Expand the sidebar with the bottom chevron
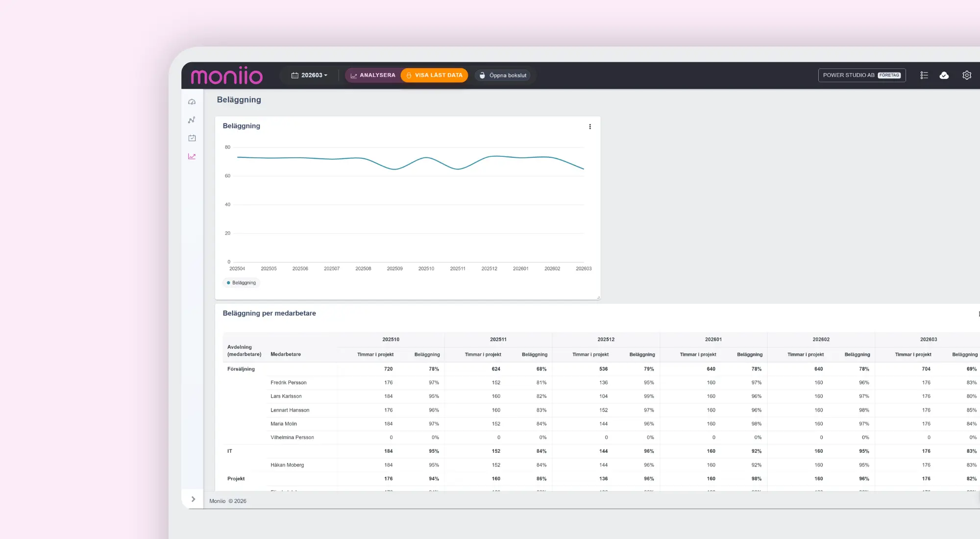Viewport: 980px width, 539px height. coord(193,499)
